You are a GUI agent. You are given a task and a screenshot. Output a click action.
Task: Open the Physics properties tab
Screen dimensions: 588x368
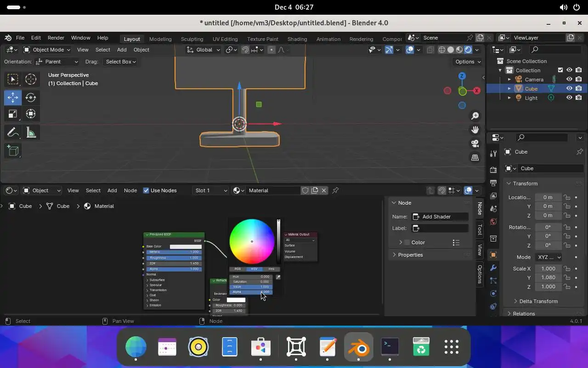coord(493,293)
